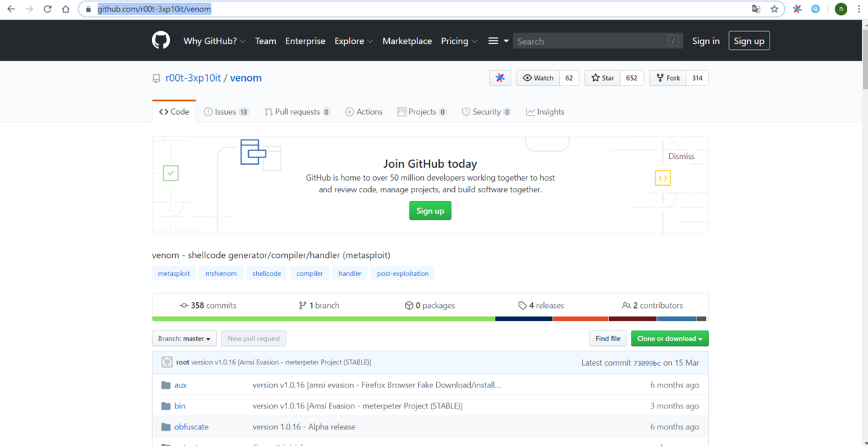This screenshot has width=868, height=446.
Task: Open 2 contributors link
Action: 652,305
